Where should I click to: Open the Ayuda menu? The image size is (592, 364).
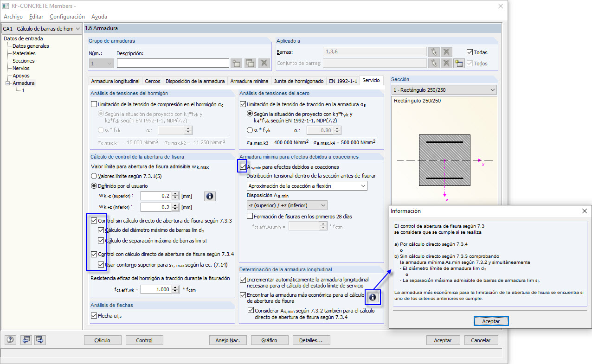[99, 17]
